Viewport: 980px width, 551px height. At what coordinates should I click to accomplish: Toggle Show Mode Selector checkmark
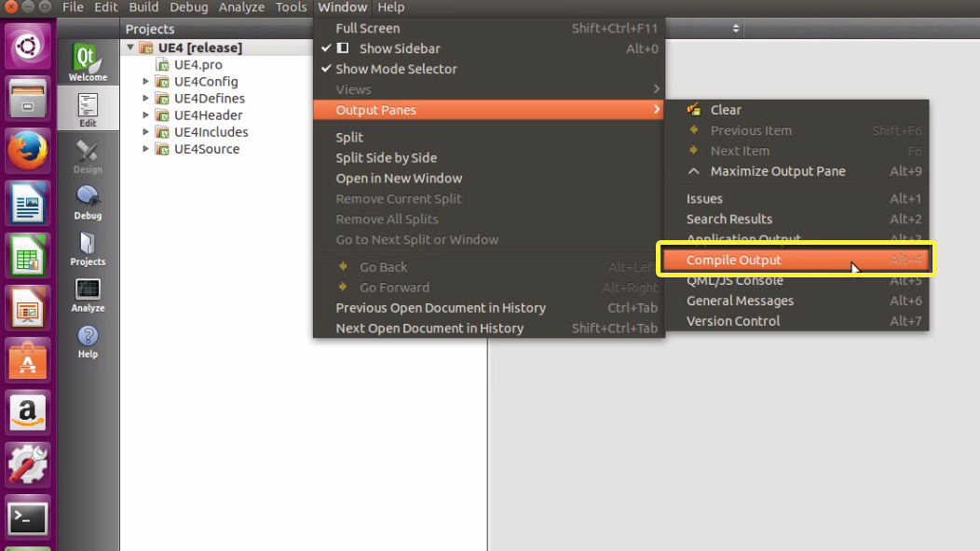(x=326, y=69)
